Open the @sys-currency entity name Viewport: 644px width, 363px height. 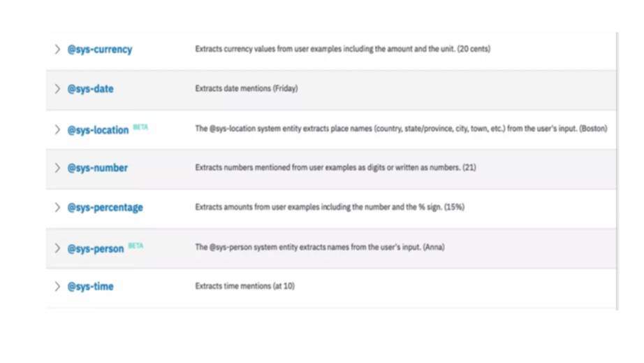(99, 50)
